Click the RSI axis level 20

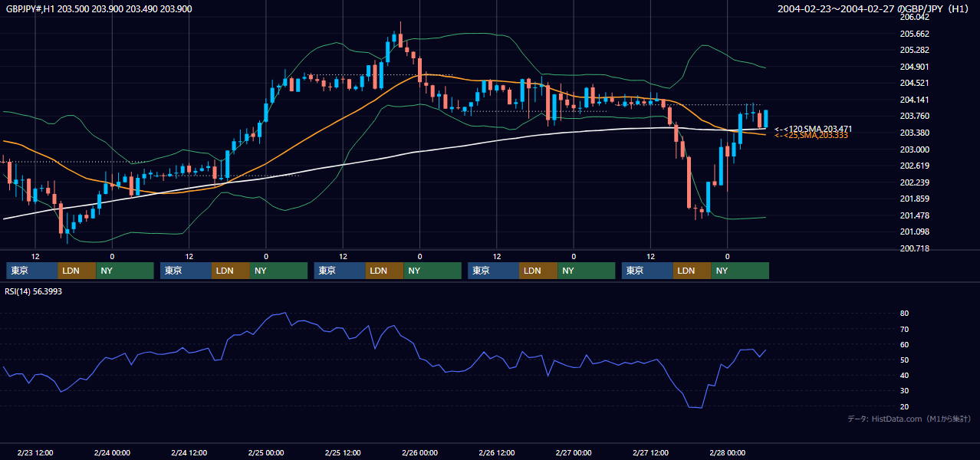point(905,406)
